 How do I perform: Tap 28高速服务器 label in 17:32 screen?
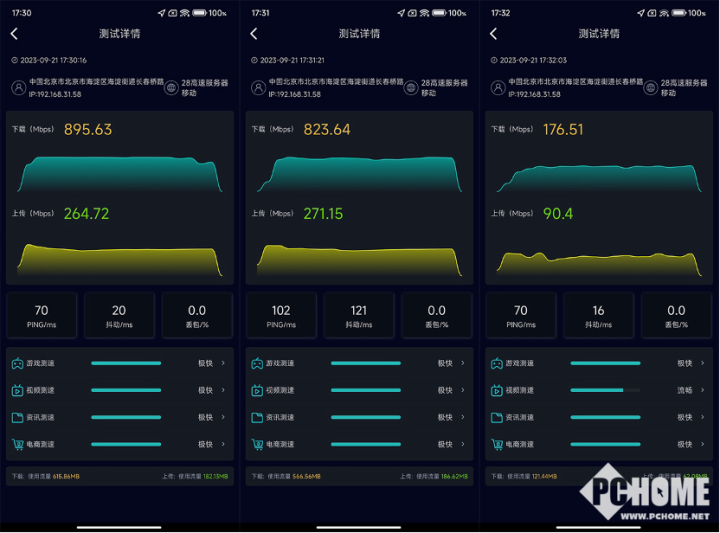684,83
